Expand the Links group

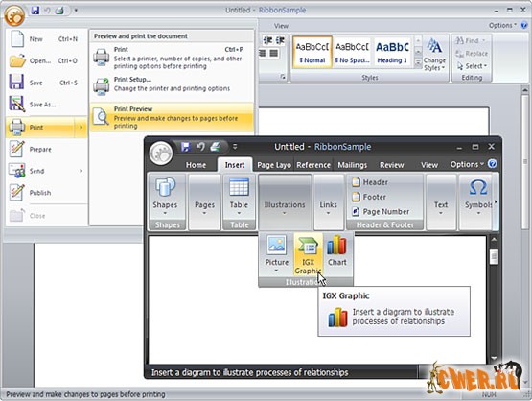coord(329,202)
